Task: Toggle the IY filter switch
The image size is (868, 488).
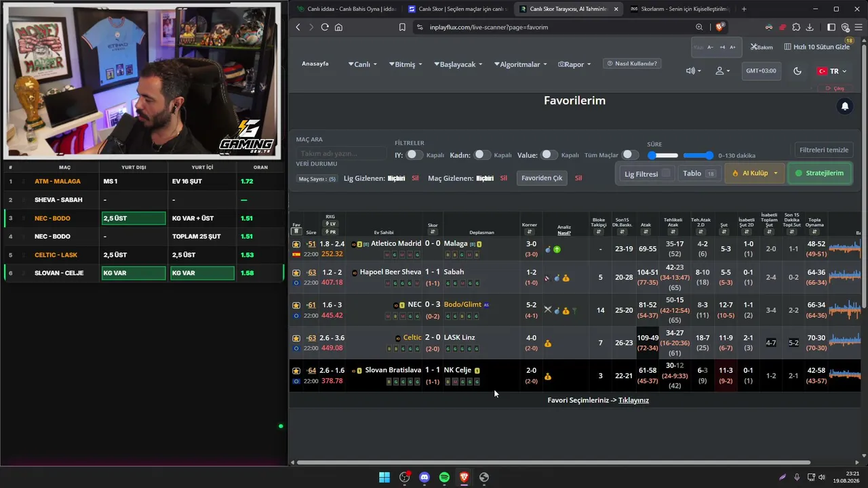Action: pos(414,155)
